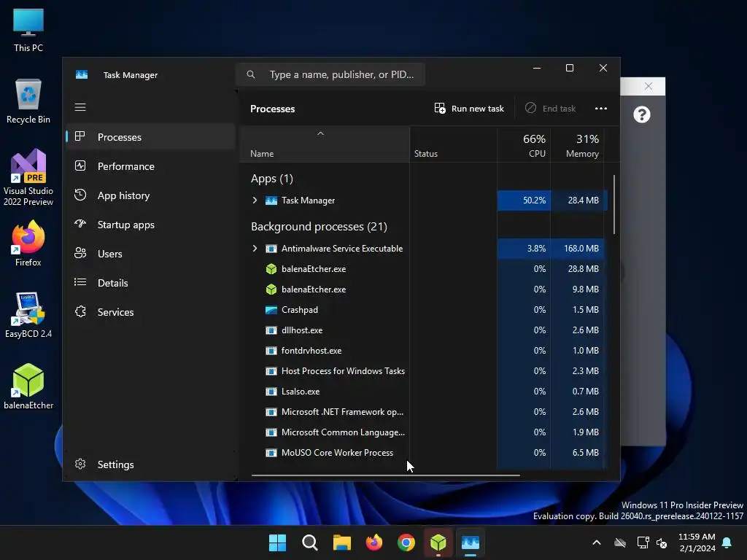This screenshot has width=747, height=560.
Task: Click the Details list icon
Action: (x=80, y=282)
